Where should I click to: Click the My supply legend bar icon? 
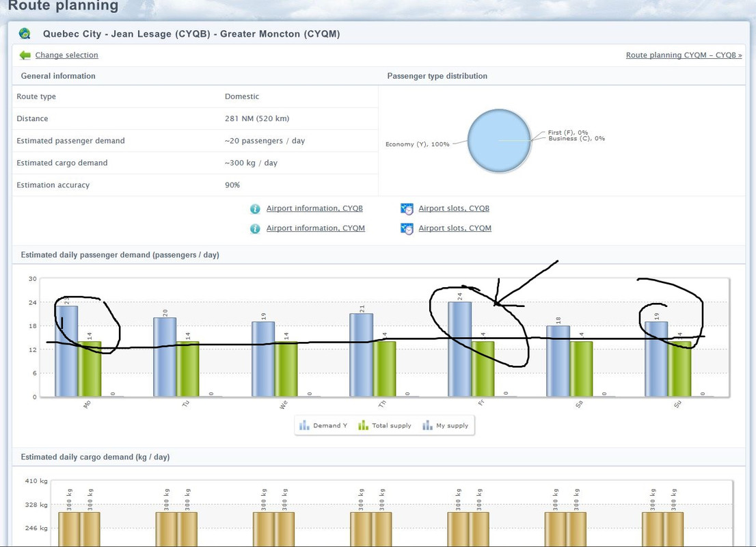pos(427,425)
